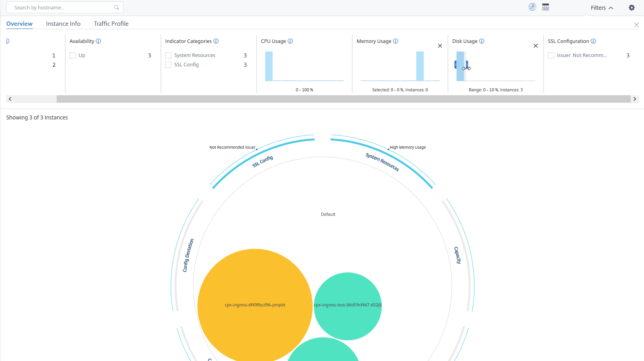
Task: Open Indicator Categories info icon
Action: click(x=216, y=41)
